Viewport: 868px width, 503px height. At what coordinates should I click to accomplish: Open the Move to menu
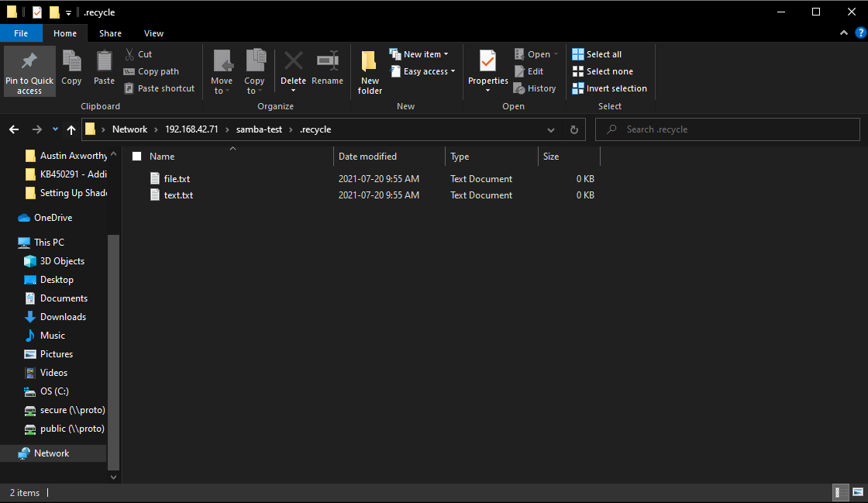pyautogui.click(x=222, y=72)
